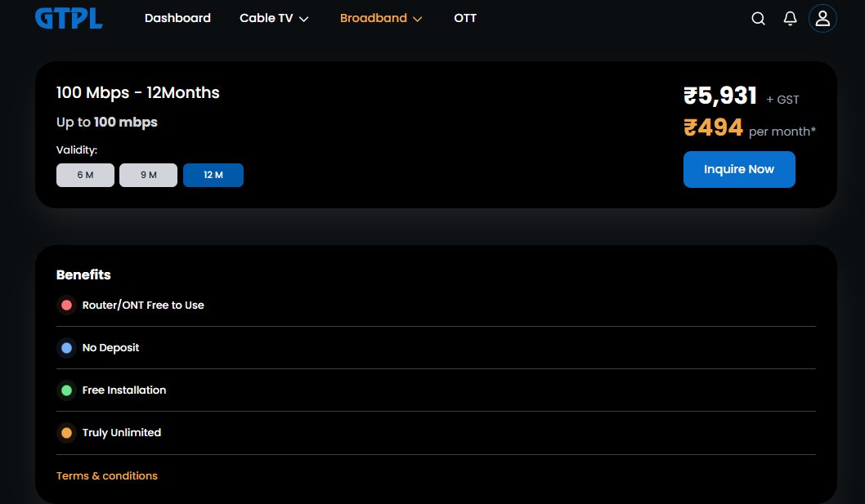Viewport: 865px width, 504px height.
Task: Open the Cable TV menu
Action: click(x=274, y=18)
